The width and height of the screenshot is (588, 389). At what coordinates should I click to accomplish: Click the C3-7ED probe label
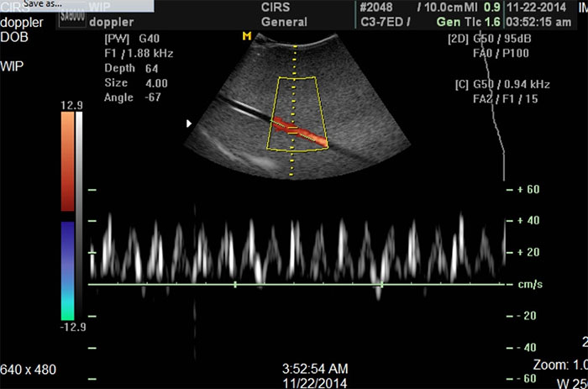coord(381,22)
